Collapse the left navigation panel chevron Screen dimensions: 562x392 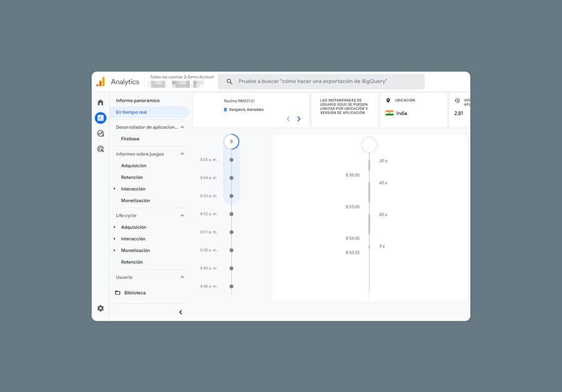pyautogui.click(x=180, y=312)
